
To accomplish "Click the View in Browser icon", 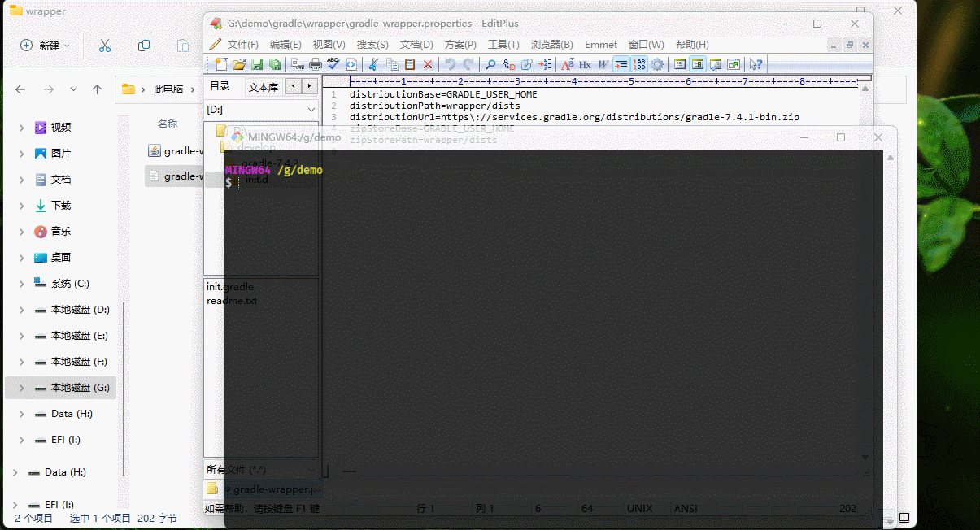I will 351,64.
